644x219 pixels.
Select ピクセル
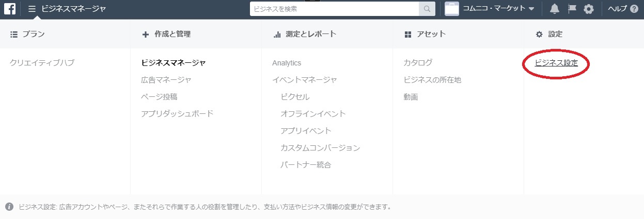point(295,97)
